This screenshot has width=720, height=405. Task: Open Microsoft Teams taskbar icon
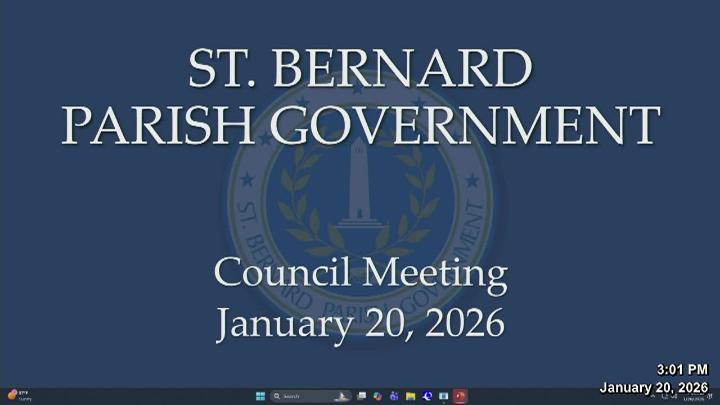pos(394,396)
